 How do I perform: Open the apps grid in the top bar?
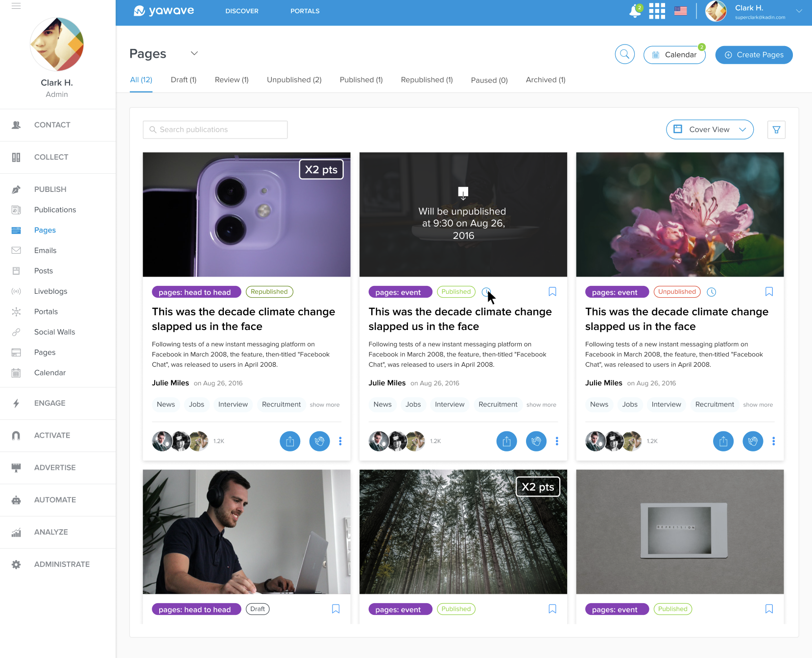pyautogui.click(x=657, y=11)
